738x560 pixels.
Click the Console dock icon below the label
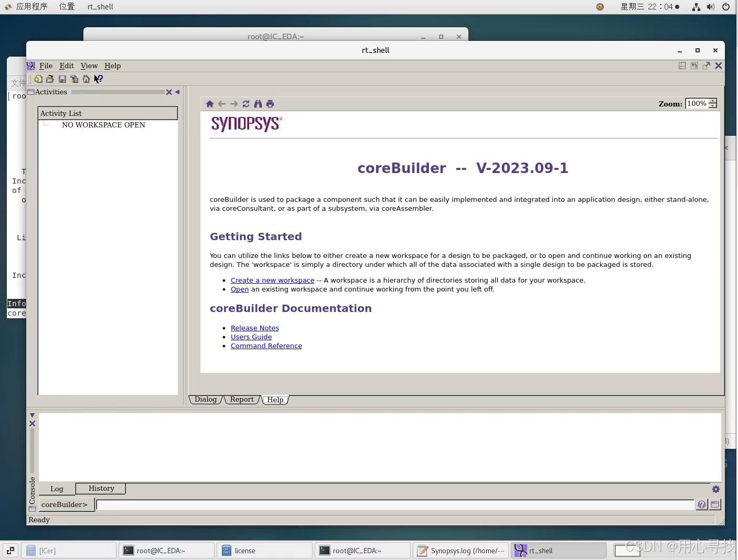(33, 509)
